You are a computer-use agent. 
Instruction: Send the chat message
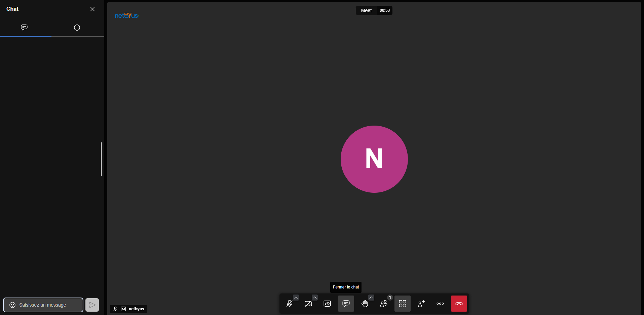[92, 305]
